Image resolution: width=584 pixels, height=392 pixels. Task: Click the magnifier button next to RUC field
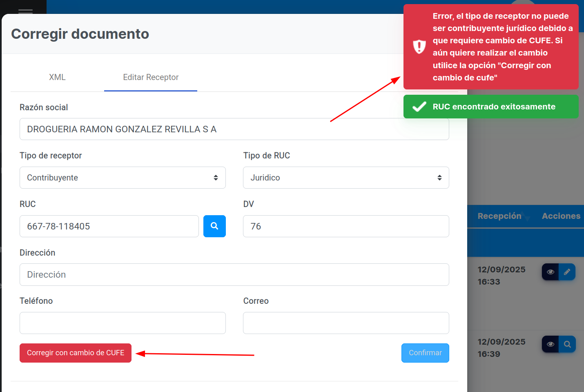pos(214,226)
